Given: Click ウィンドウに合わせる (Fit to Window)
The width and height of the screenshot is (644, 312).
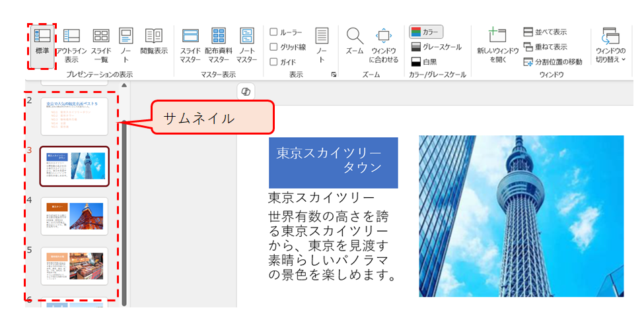Looking at the screenshot, I should click(384, 45).
